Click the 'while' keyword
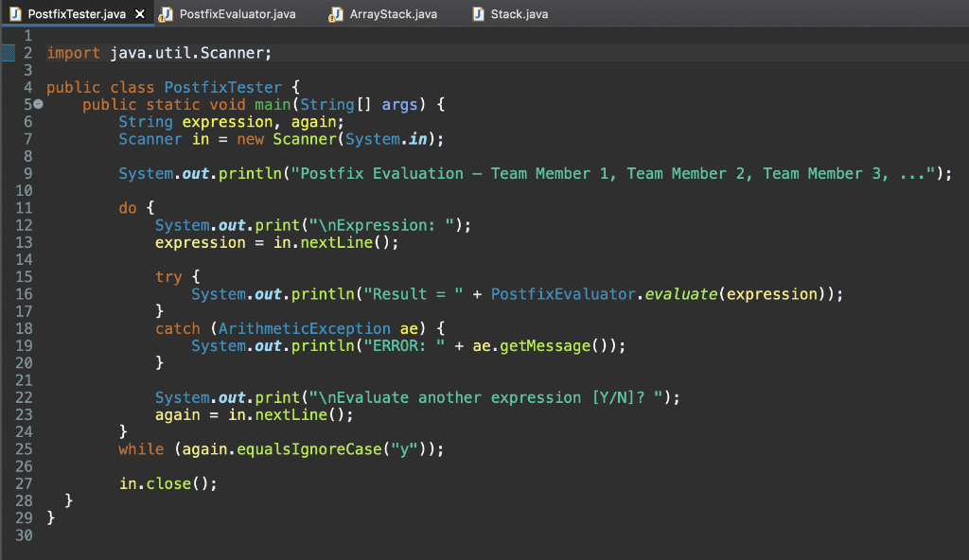Image resolution: width=969 pixels, height=560 pixels. point(141,449)
